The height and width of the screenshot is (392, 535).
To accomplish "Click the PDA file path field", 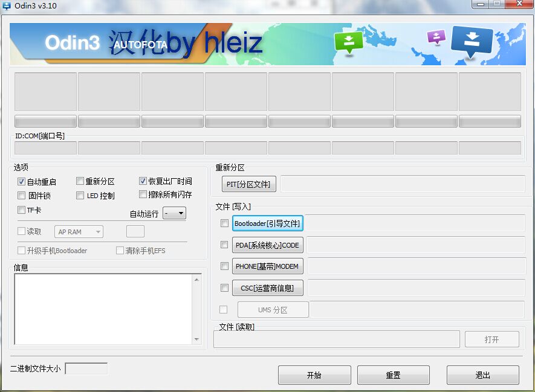I will (416, 245).
